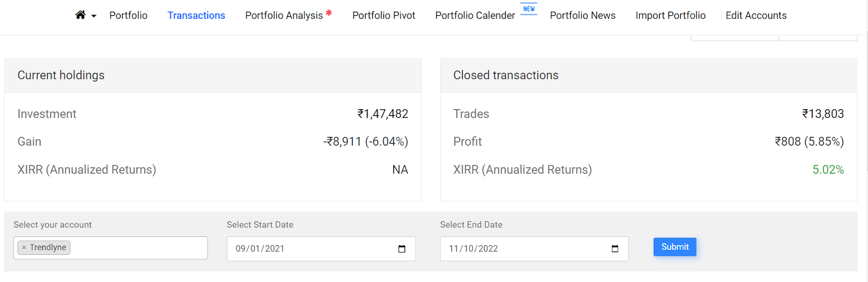Expand the home dropdown caret

pos(94,16)
